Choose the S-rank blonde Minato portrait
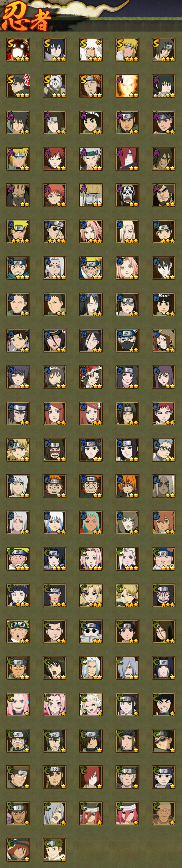 pyautogui.click(x=127, y=50)
